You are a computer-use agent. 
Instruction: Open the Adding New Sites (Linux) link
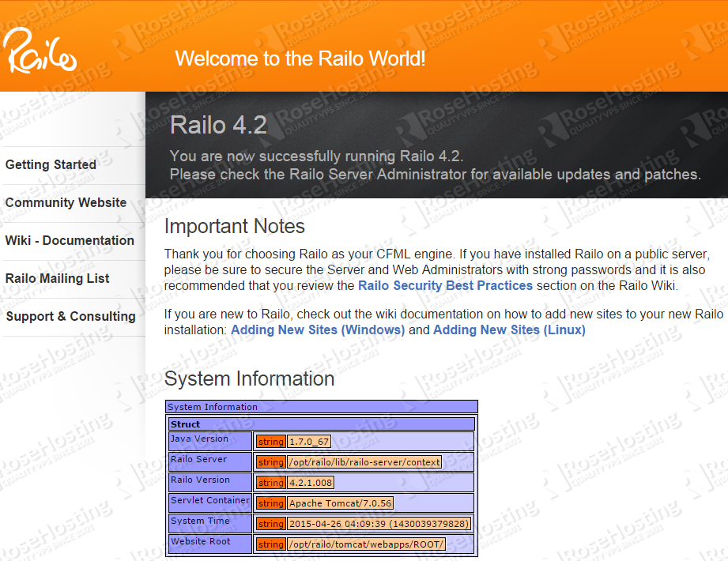[509, 330]
